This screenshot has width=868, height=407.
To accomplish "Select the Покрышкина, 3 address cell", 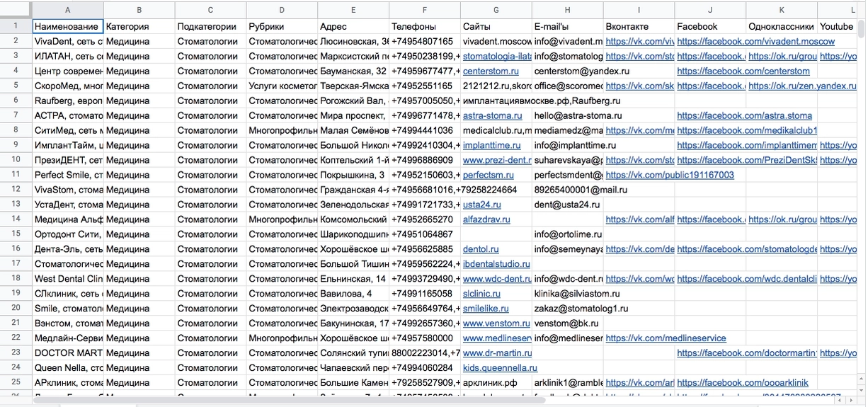I will (x=353, y=175).
